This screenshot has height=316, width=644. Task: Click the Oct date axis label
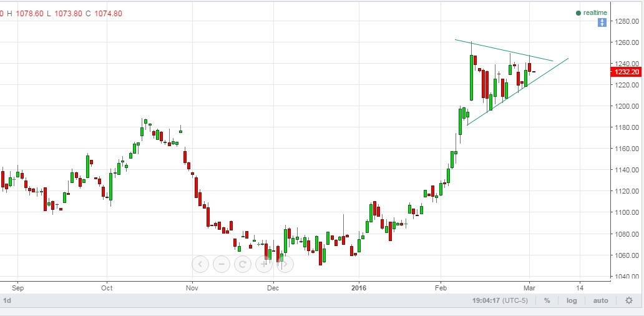[x=107, y=288]
